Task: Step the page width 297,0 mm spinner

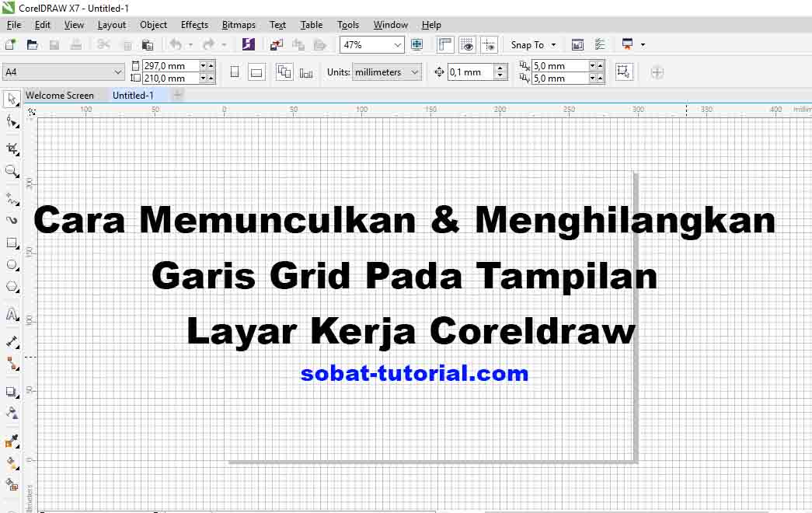Action: pos(207,66)
